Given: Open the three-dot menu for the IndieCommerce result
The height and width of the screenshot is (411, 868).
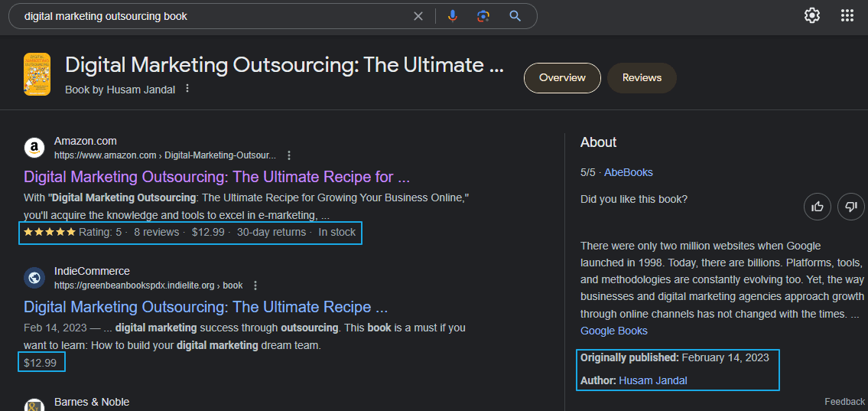Looking at the screenshot, I should pos(255,285).
